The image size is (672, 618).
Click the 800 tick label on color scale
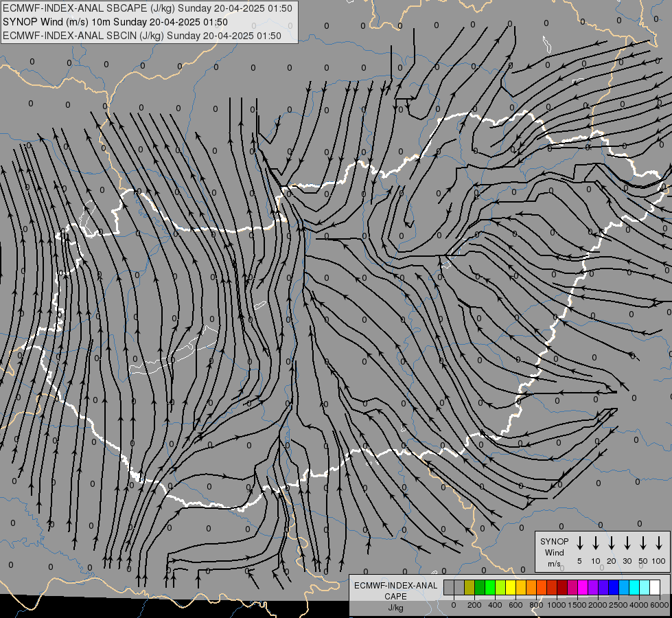click(536, 605)
